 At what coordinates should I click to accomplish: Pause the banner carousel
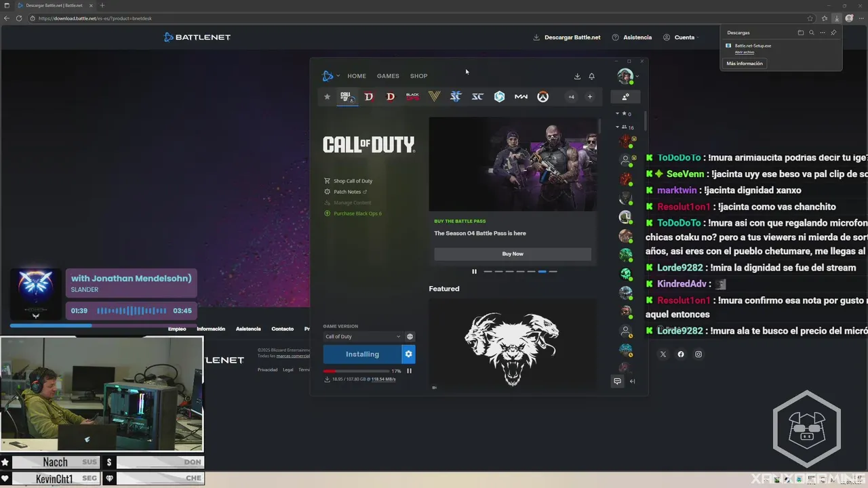click(x=474, y=272)
